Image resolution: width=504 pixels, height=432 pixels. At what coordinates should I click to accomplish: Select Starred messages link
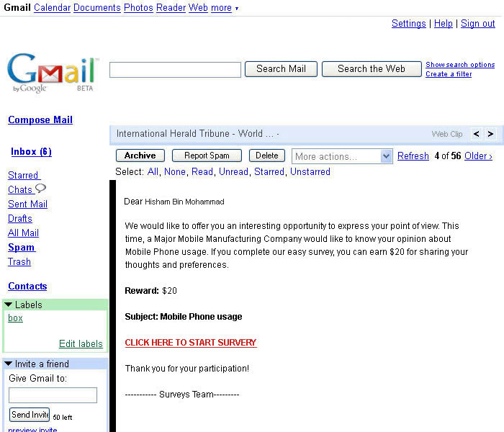pos(269,171)
